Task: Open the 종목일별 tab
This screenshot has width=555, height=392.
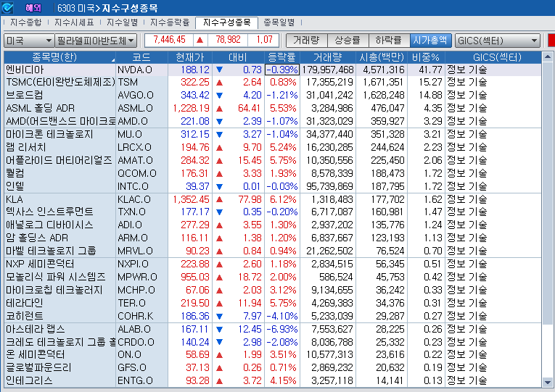Action: [279, 22]
